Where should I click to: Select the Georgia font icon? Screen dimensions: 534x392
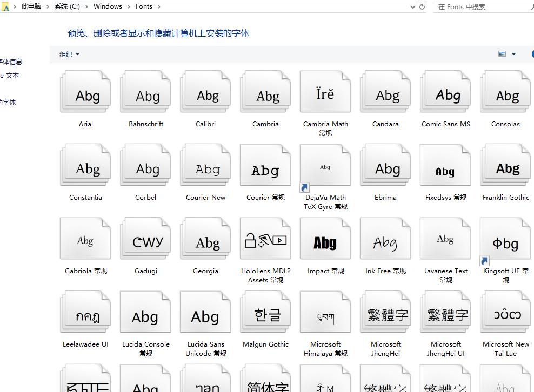tap(206, 238)
